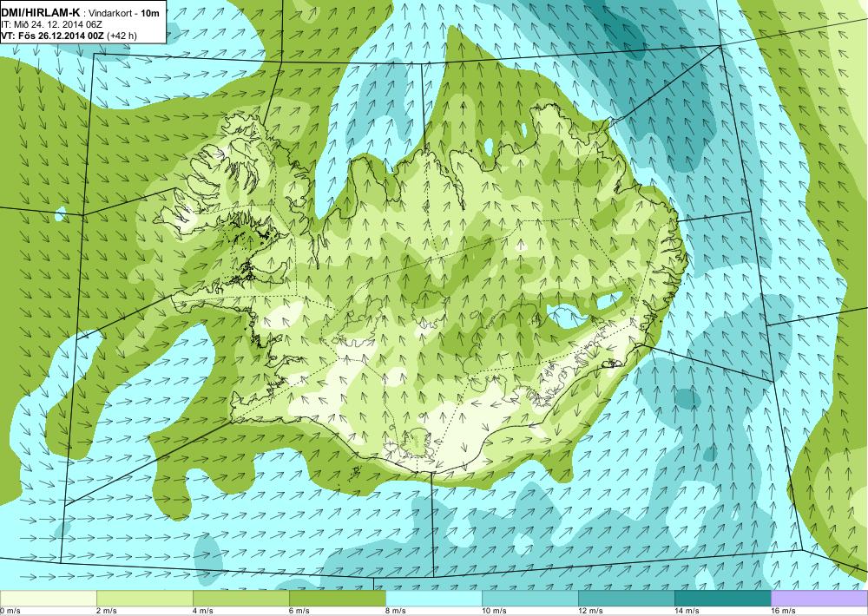868x616 pixels.
Task: Click the purple legend swatch above 16 m/s
Action: coord(819,599)
